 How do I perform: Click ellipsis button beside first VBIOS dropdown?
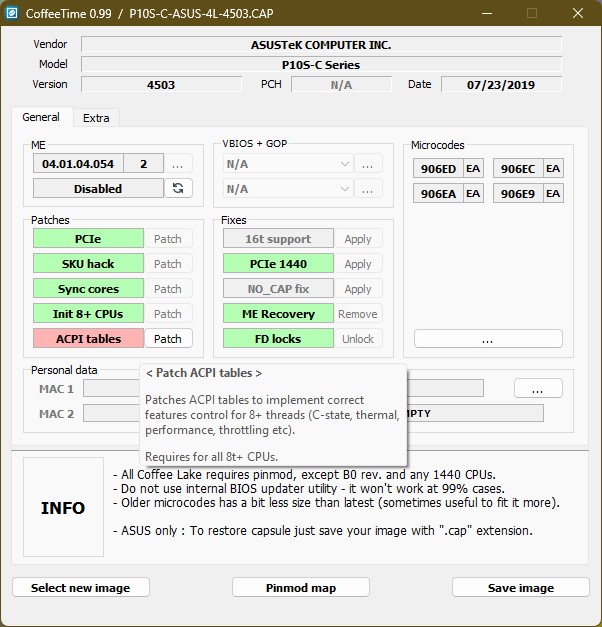(x=368, y=164)
